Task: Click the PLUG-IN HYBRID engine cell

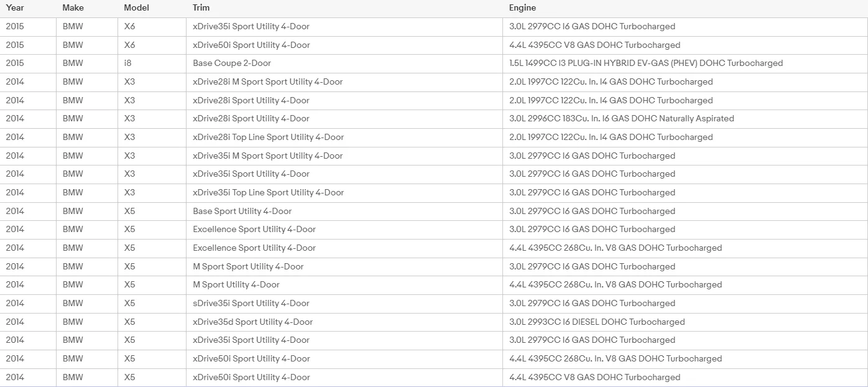Action: click(646, 63)
